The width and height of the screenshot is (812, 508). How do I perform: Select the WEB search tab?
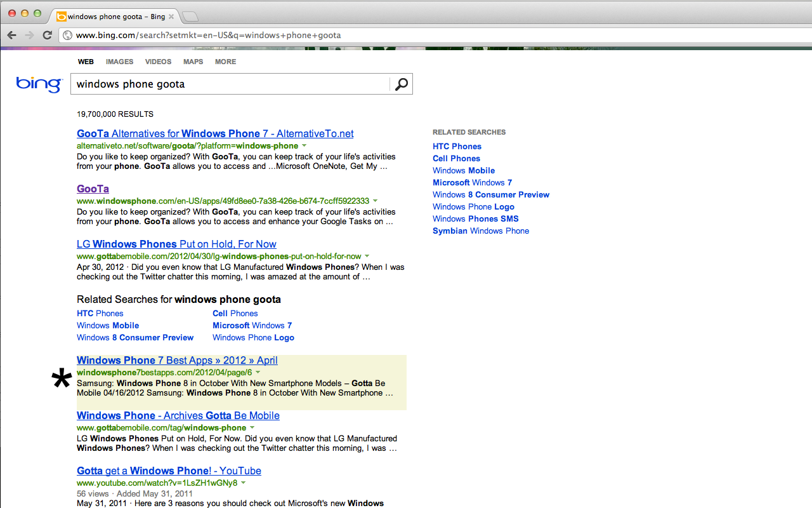pos(86,62)
